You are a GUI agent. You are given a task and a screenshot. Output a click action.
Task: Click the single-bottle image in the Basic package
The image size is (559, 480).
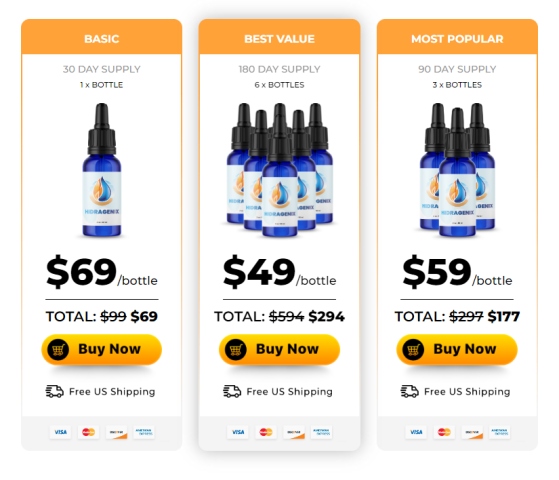[x=102, y=170]
